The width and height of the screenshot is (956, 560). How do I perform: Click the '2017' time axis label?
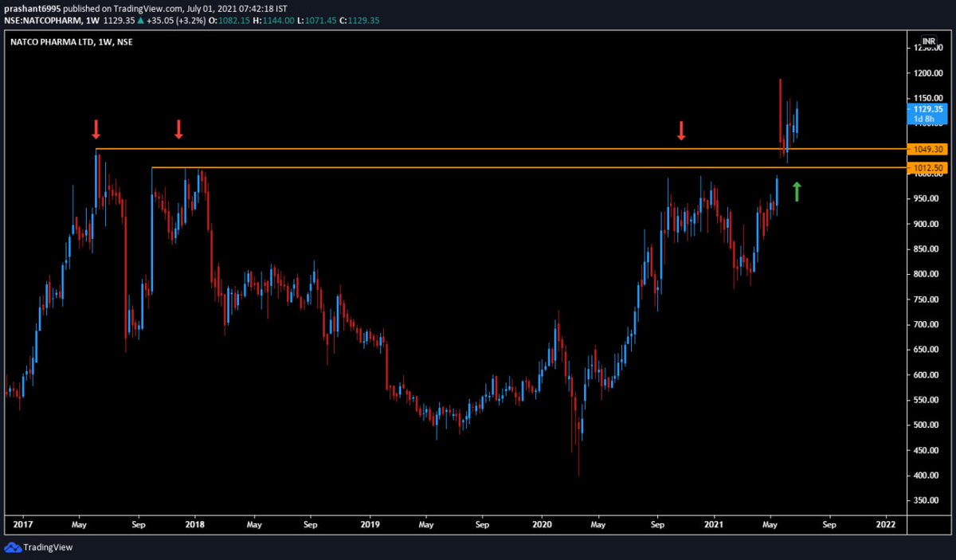point(23,526)
